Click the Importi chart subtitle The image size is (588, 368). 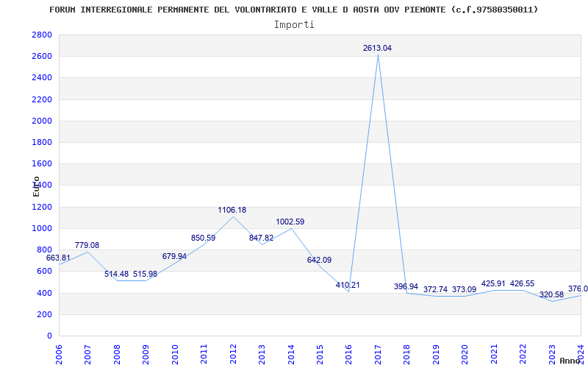[294, 25]
